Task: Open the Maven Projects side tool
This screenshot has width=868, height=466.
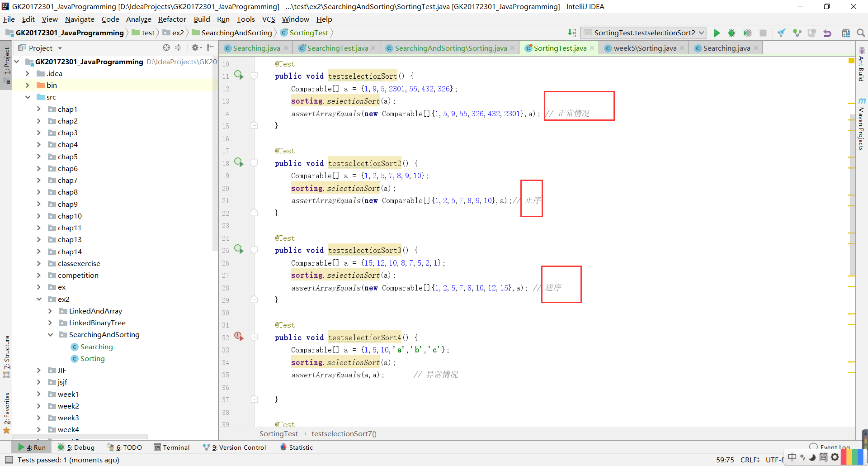Action: [x=862, y=124]
